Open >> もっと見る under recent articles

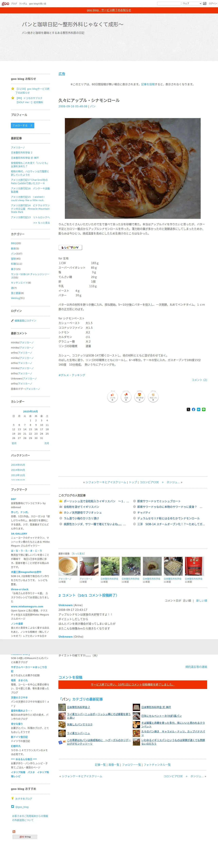[41, 223]
